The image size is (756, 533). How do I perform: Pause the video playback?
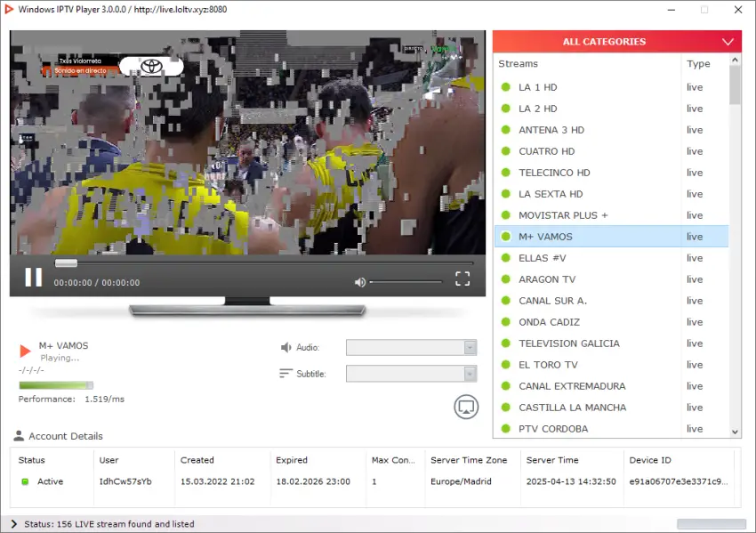33,278
